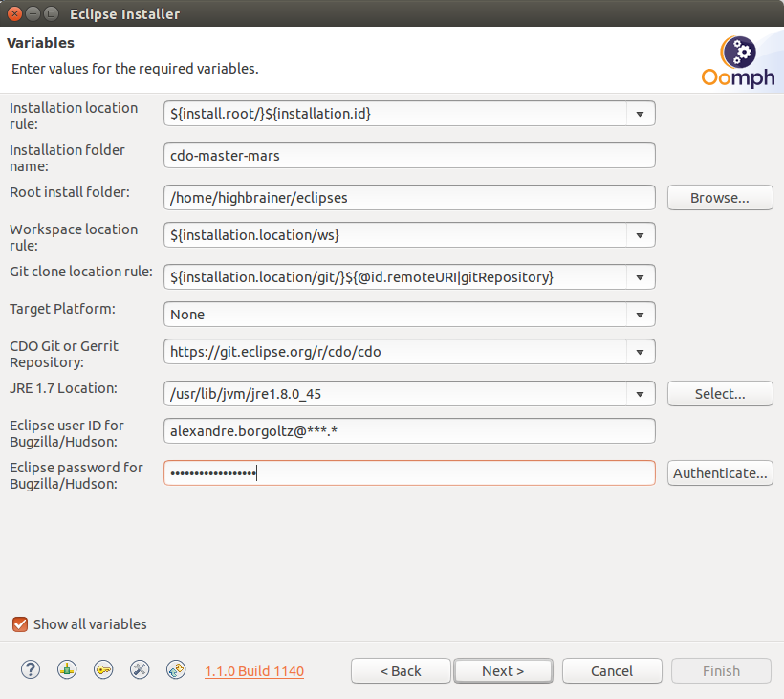Expand Installation location rule dropdown
The height and width of the screenshot is (699, 784).
coord(640,114)
